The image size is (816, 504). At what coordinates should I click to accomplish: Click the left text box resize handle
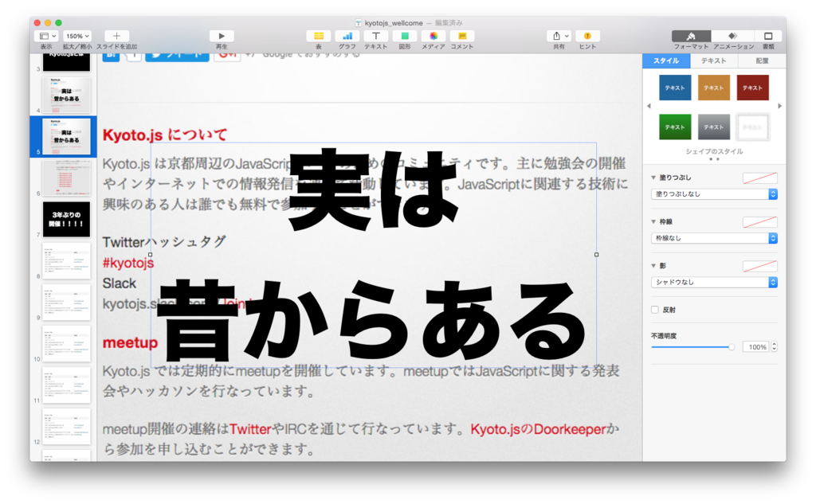point(151,255)
